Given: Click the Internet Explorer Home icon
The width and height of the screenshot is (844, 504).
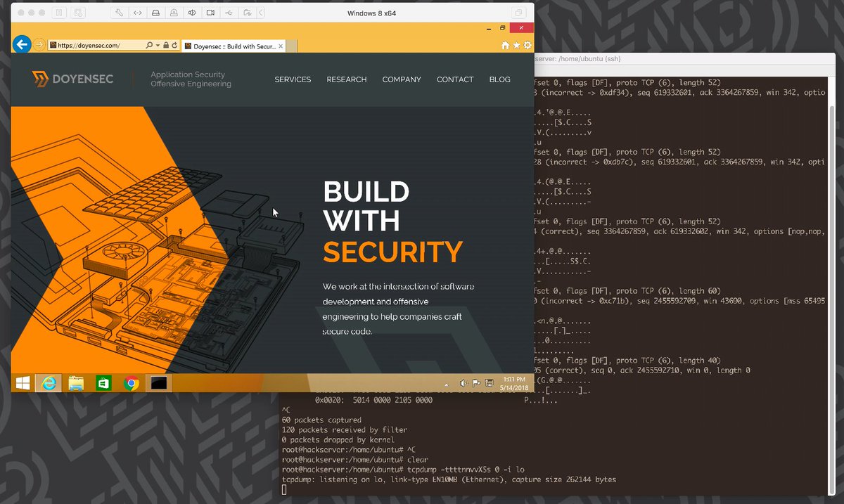Looking at the screenshot, I should pos(505,45).
